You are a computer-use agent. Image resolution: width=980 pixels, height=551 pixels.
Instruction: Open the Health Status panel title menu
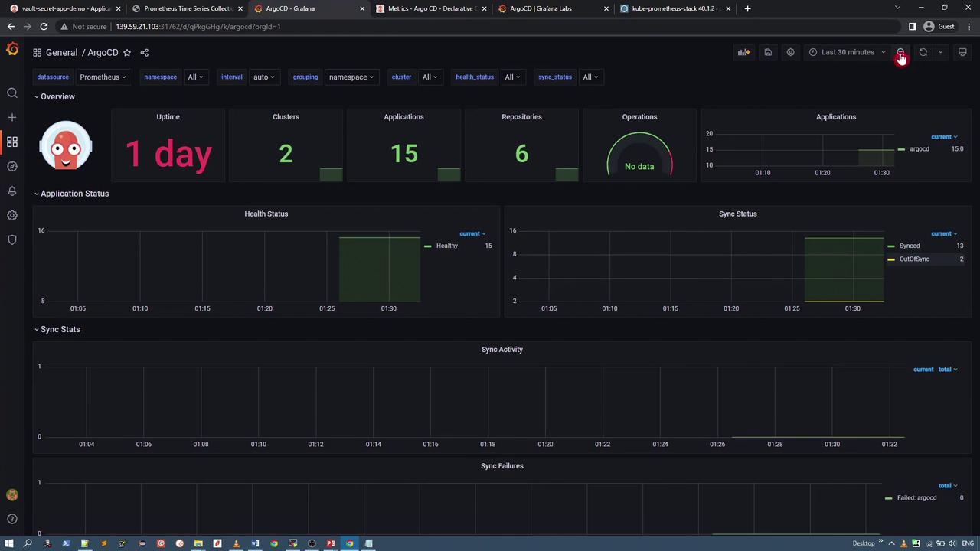click(266, 214)
